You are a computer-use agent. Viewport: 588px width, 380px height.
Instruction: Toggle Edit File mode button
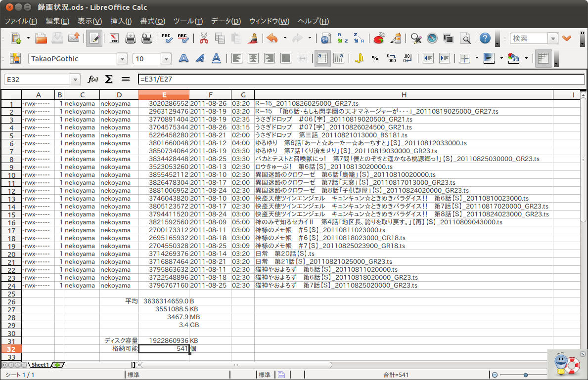[94, 38]
